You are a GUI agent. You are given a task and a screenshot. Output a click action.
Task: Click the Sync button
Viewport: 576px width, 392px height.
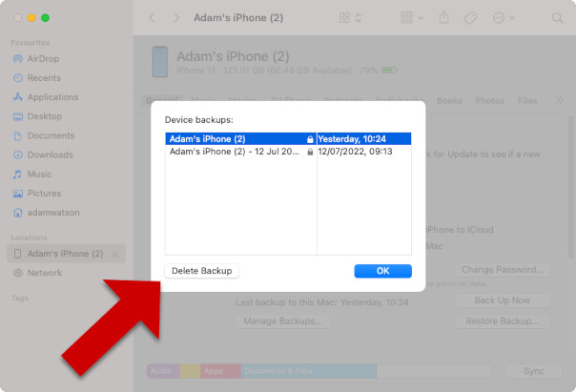pos(534,371)
